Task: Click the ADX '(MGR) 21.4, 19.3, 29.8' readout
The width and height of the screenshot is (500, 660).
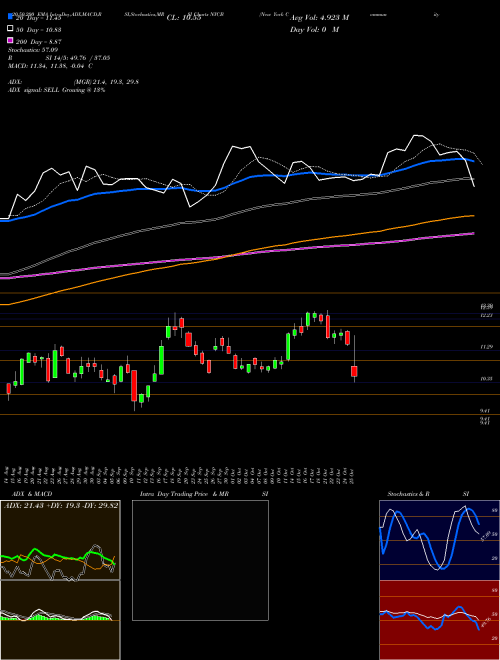Action: coord(106,82)
